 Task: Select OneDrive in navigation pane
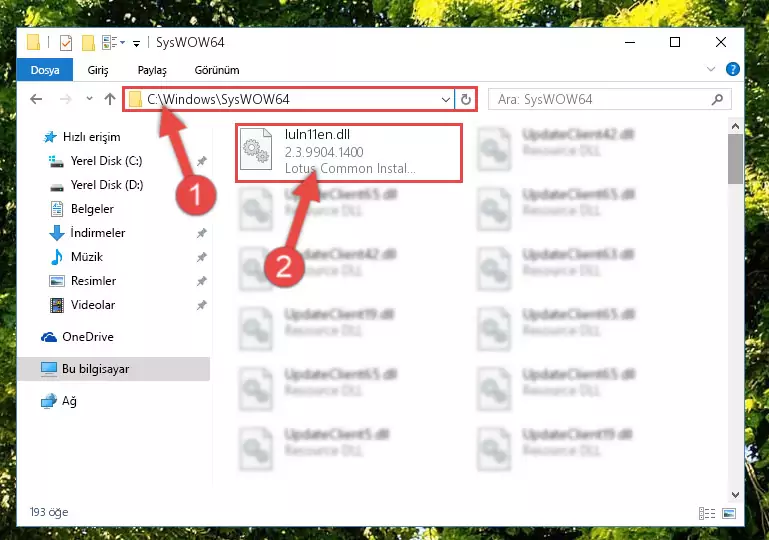point(88,337)
